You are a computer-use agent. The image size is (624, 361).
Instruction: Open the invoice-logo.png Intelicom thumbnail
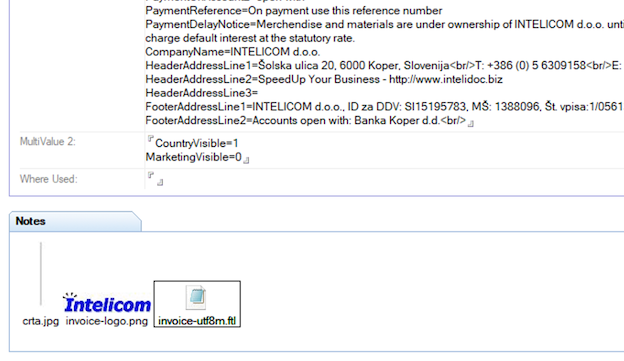(107, 303)
